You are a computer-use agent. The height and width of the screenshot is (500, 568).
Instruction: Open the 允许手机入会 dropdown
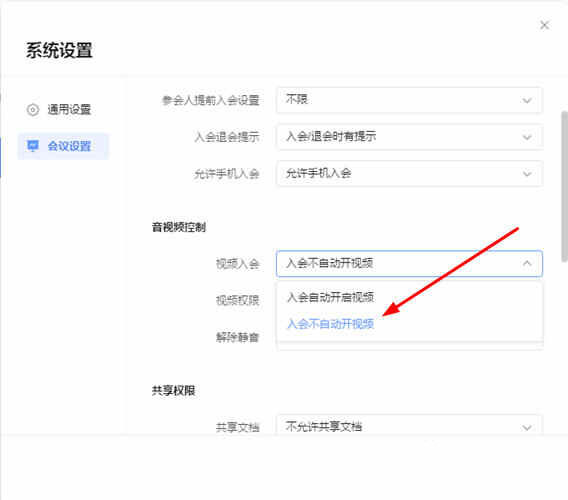pos(409,174)
